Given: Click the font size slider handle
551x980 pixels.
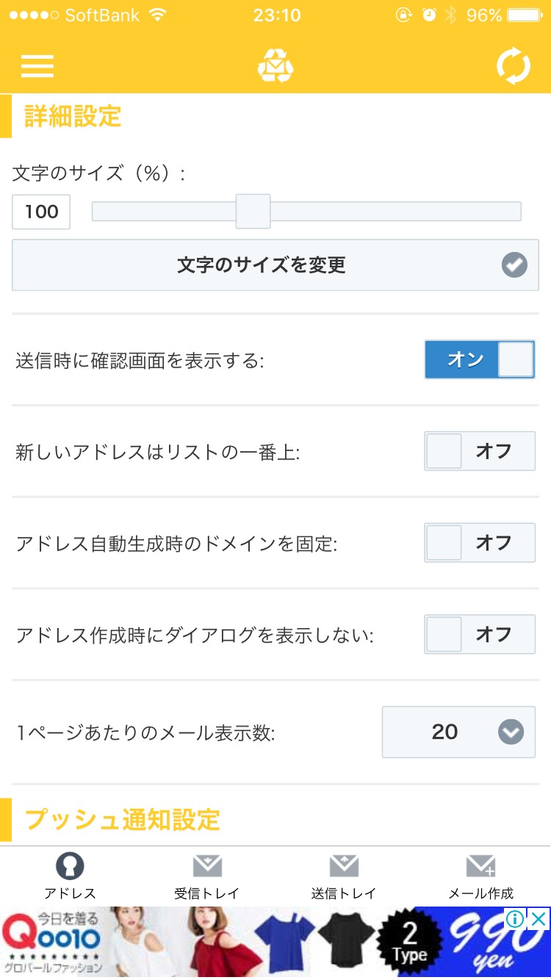Looking at the screenshot, I should [253, 212].
